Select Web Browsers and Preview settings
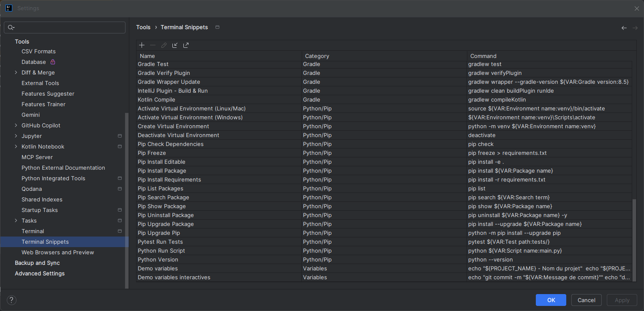Image resolution: width=644 pixels, height=311 pixels. 57,252
